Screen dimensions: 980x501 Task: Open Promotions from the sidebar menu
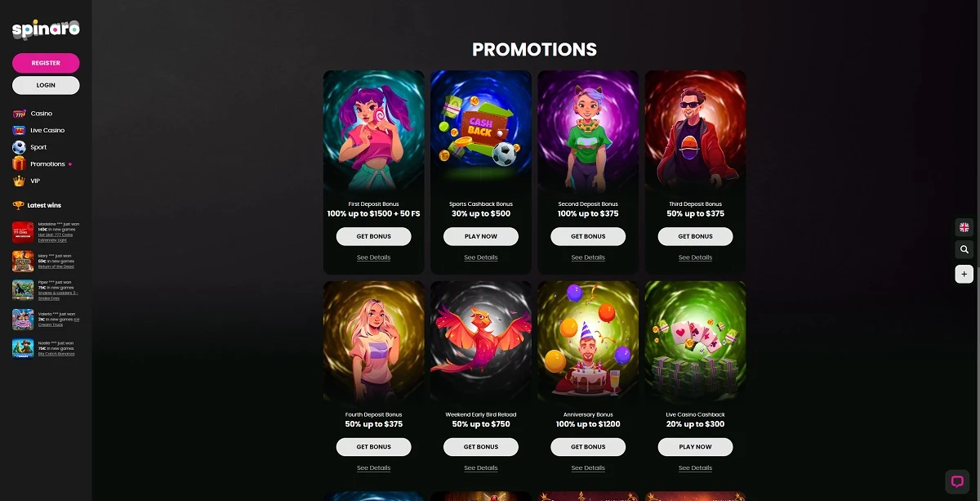tap(47, 164)
